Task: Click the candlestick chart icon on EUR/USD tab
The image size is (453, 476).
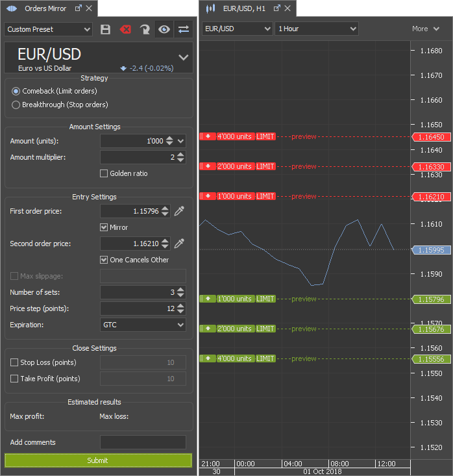Action: (x=210, y=8)
